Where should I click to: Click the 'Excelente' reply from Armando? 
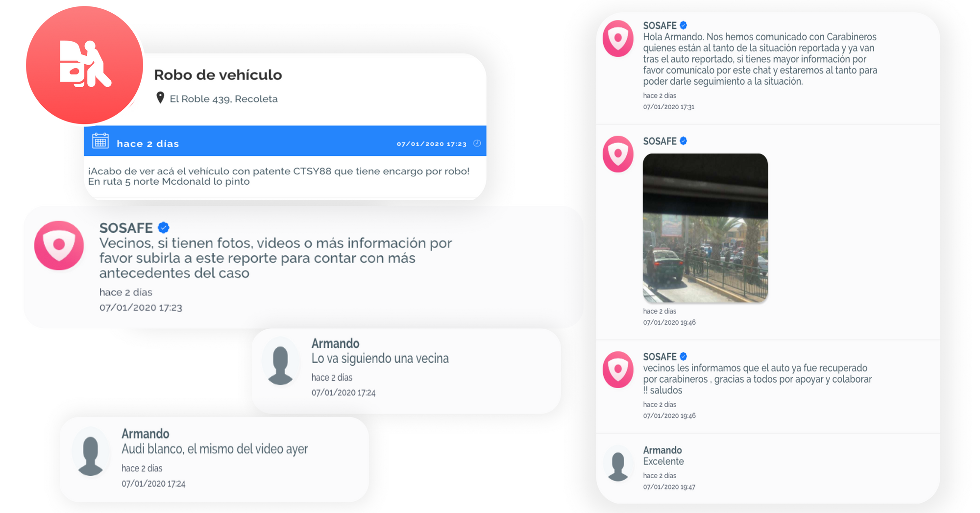point(663,461)
